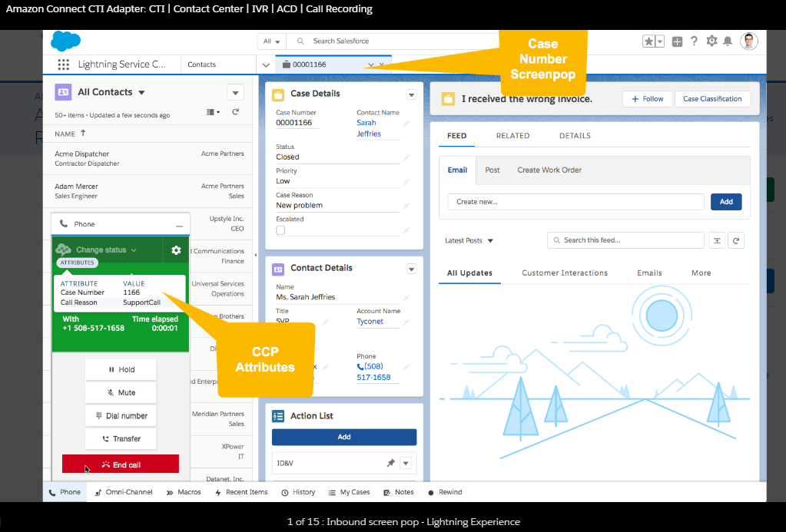Open list view controls dropdown
The height and width of the screenshot is (532, 786).
[x=236, y=92]
